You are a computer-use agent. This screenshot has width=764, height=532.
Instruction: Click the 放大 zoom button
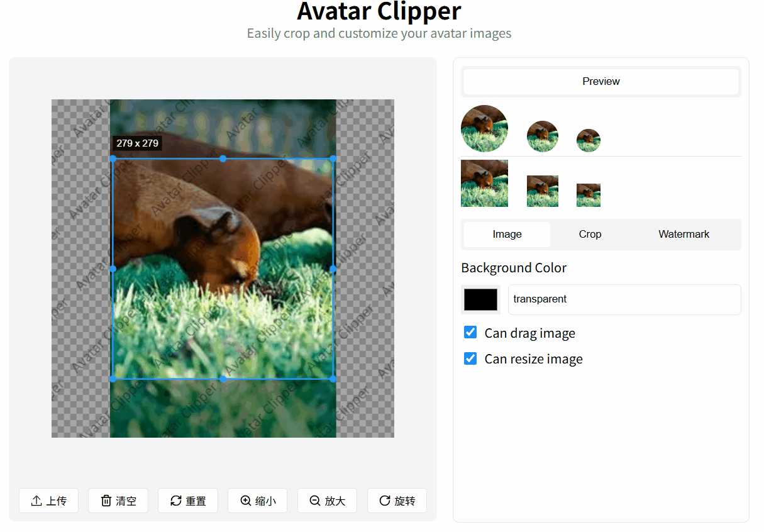point(327,501)
